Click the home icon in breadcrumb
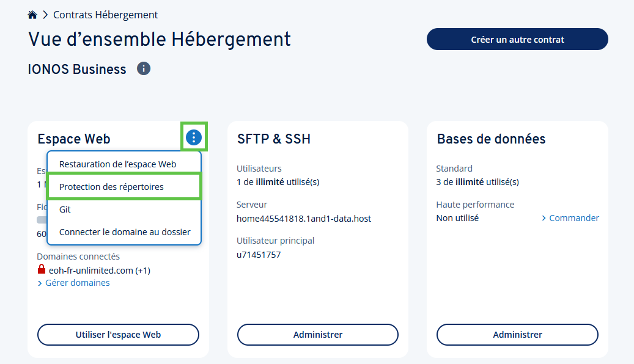The image size is (634, 364). pos(33,15)
